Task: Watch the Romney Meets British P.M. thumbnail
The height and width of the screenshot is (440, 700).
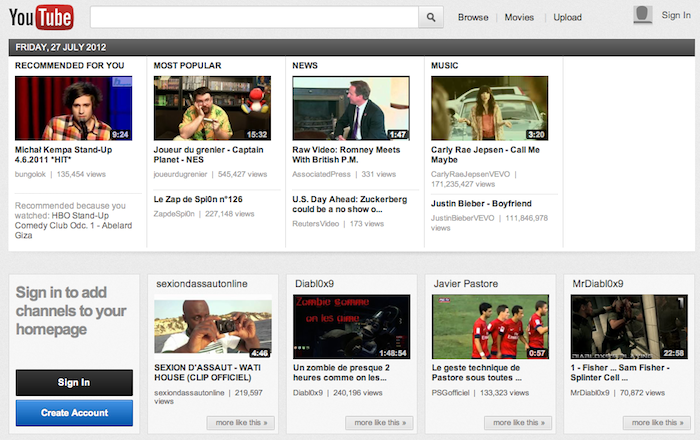Action: (350, 108)
